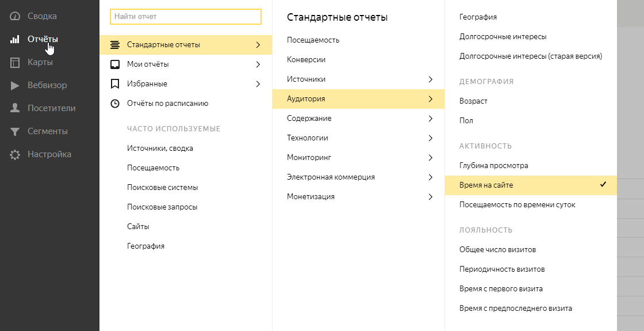Open the Возраст demographic report
Image resolution: width=644 pixels, height=331 pixels.
473,101
